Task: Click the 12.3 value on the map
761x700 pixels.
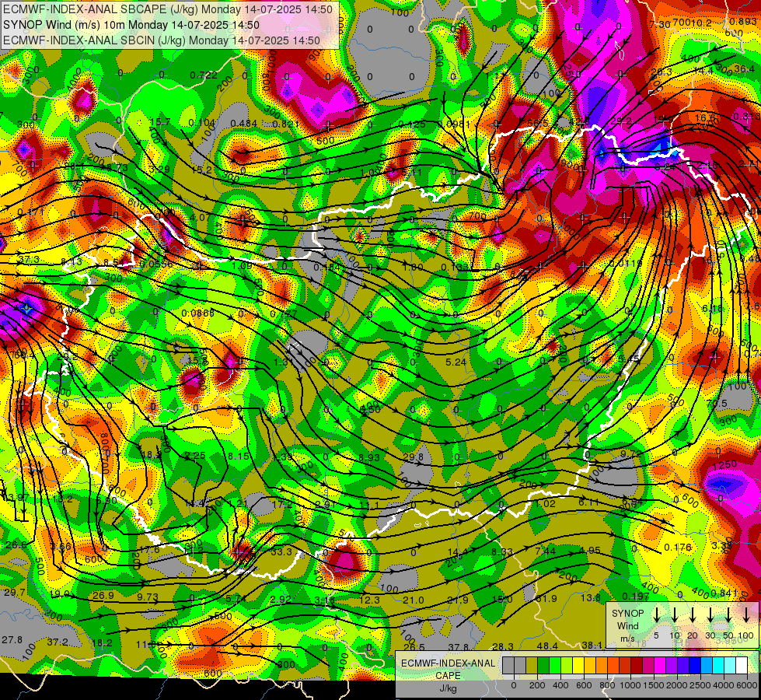Action: [x=369, y=600]
